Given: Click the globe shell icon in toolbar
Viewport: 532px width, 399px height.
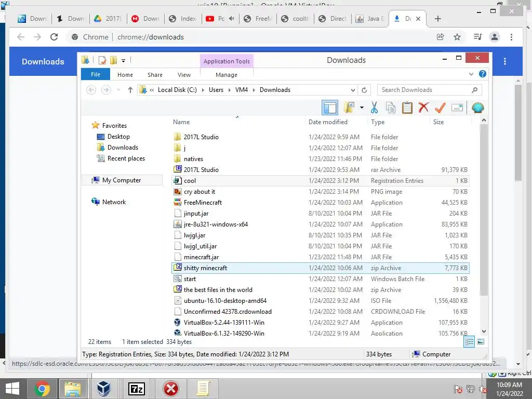Looking at the screenshot, I should [x=478, y=108].
